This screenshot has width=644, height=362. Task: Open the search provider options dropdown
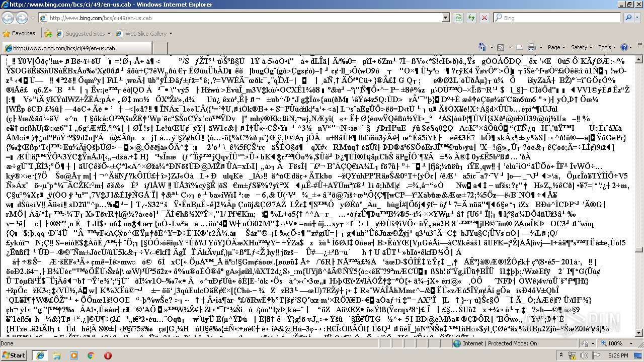pos(638,18)
